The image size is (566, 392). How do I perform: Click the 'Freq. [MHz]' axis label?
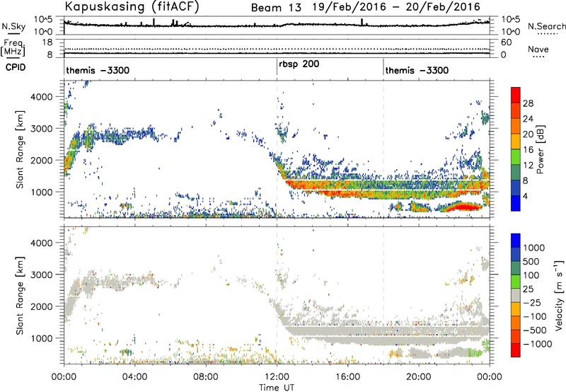[x=13, y=47]
